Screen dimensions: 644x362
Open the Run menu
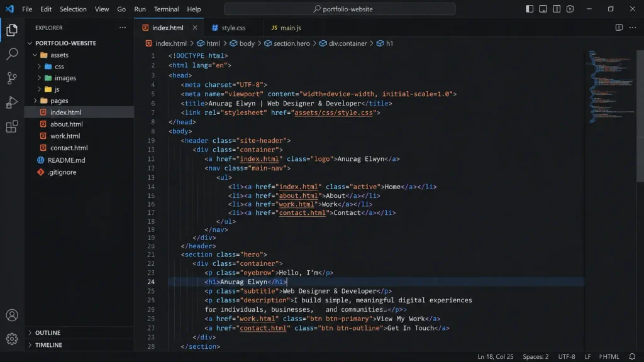point(140,9)
